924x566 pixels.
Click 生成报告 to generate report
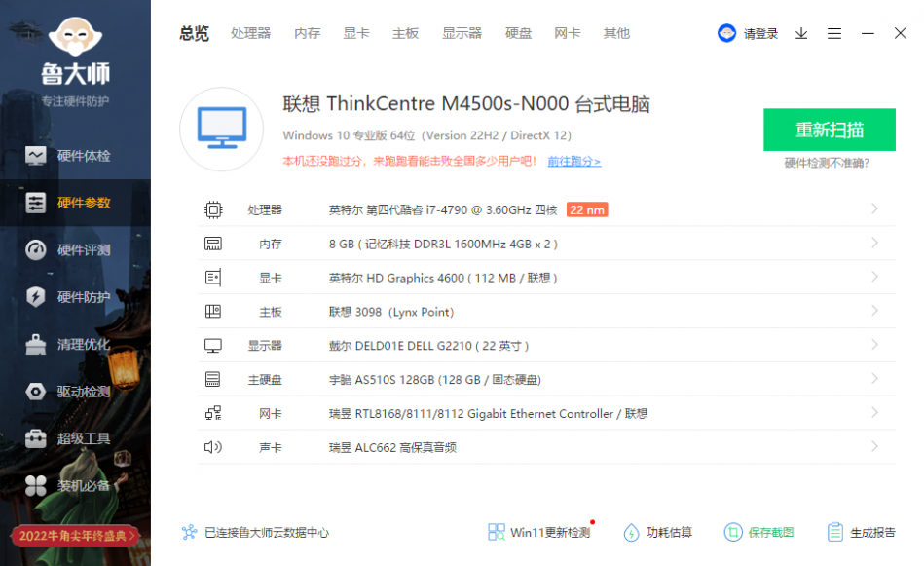861,533
